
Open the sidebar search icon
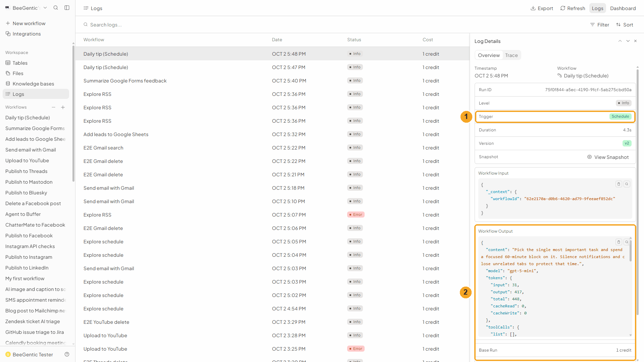56,8
